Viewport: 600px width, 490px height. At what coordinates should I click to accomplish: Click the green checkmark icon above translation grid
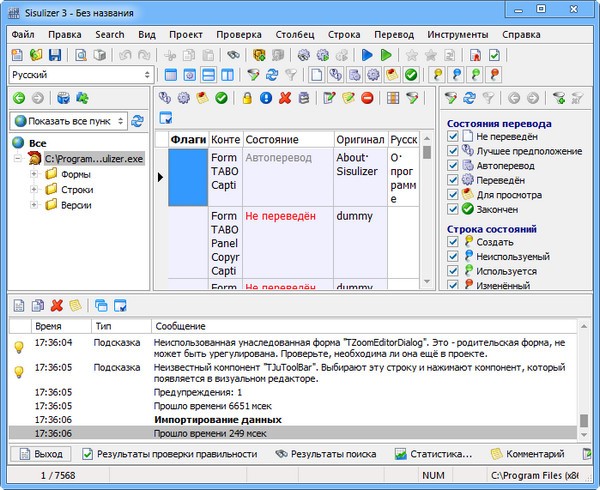coord(221,97)
